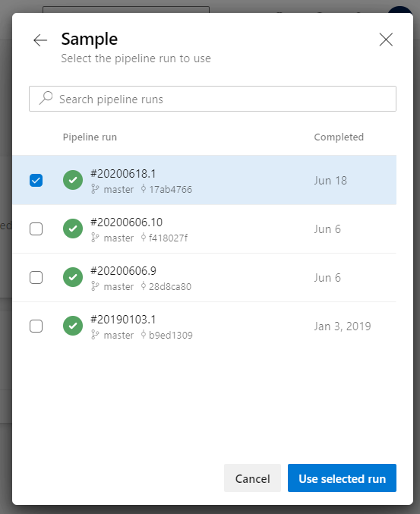This screenshot has height=514, width=420.
Task: Click the Pipeline run column header
Action: [x=90, y=137]
